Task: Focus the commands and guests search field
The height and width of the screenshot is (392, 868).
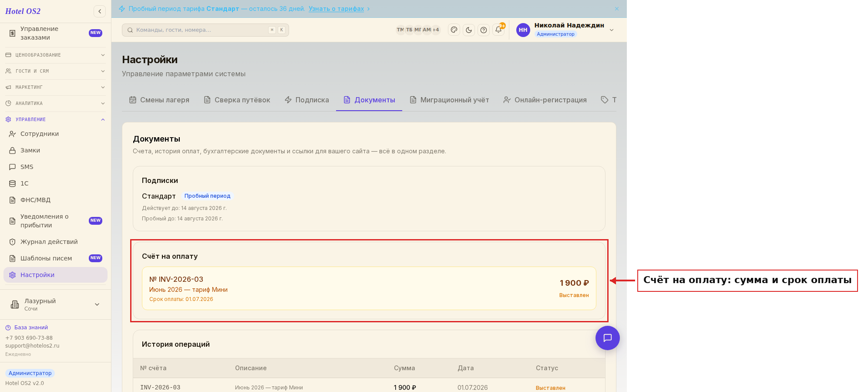Action: click(205, 30)
